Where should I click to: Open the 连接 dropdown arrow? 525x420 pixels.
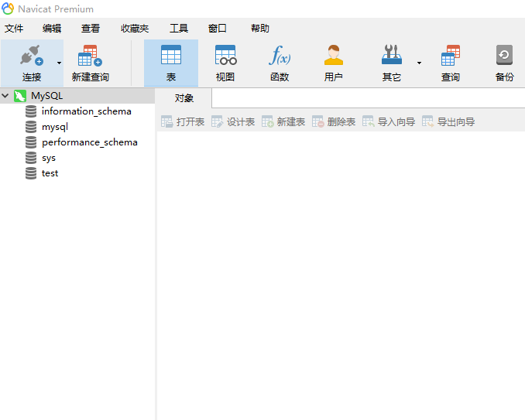coord(59,63)
